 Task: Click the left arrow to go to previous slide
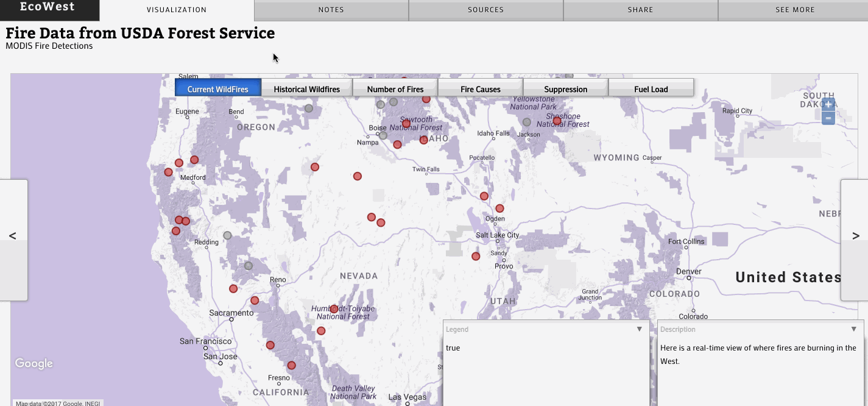13,237
